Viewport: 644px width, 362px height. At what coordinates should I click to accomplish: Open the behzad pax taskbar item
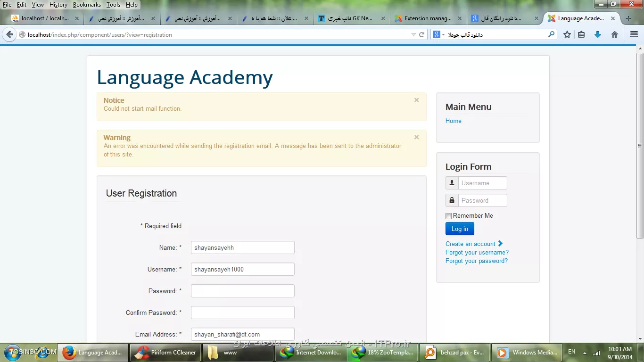[x=456, y=352]
